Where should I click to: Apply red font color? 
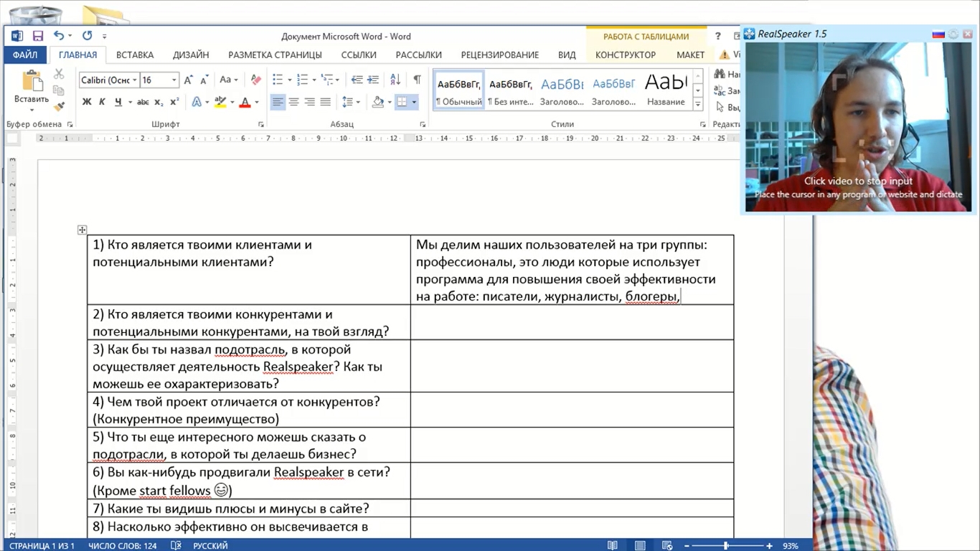pos(245,102)
